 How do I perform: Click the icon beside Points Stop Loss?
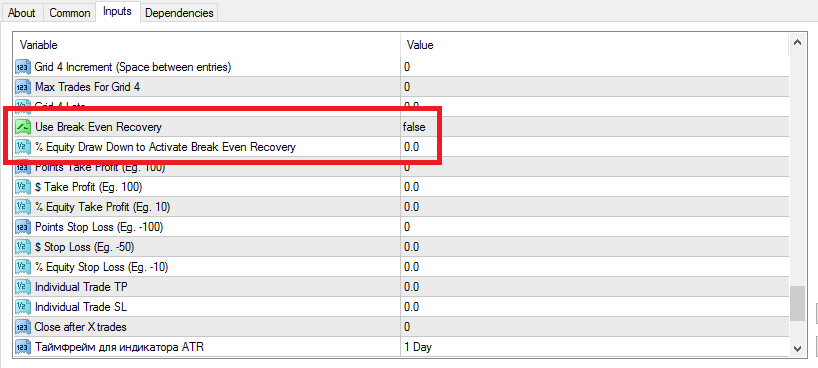pos(23,227)
